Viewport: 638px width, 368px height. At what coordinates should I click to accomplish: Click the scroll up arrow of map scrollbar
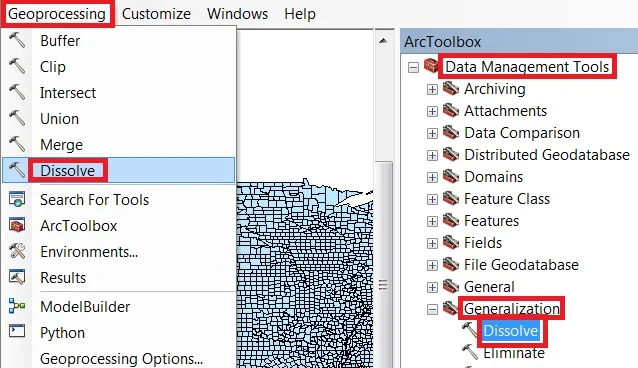[383, 40]
